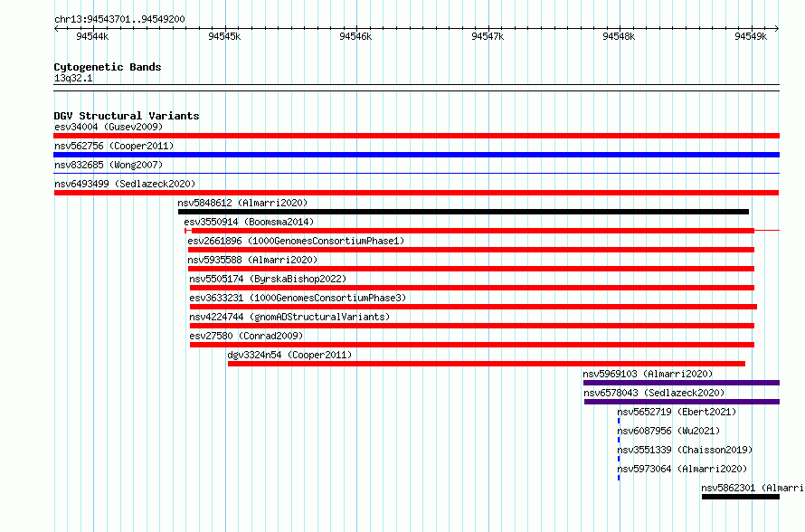Click the red nsv5935588 variant bar
805x532 pixels.
[471, 269]
